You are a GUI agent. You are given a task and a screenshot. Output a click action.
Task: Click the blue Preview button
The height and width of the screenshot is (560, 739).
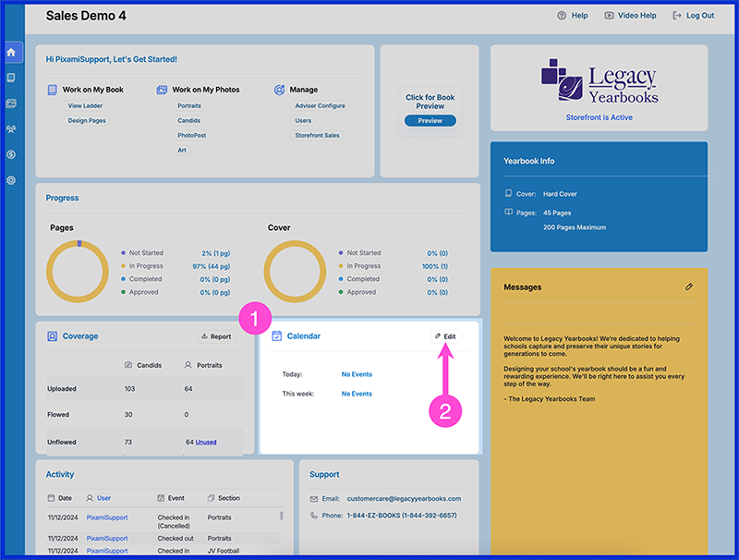(x=430, y=121)
